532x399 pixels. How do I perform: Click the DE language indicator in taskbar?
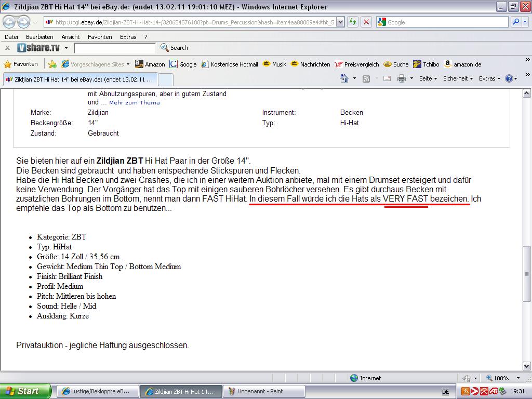445,392
